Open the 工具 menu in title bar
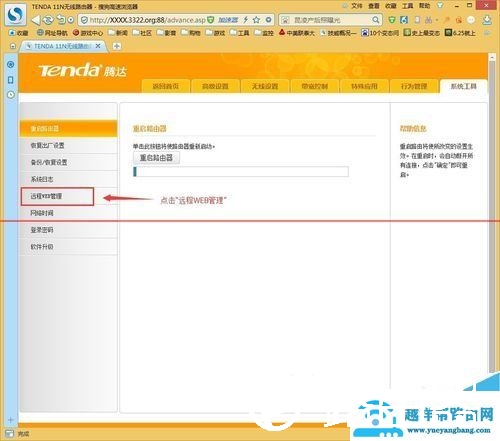This screenshot has height=441, width=500. tap(407, 6)
